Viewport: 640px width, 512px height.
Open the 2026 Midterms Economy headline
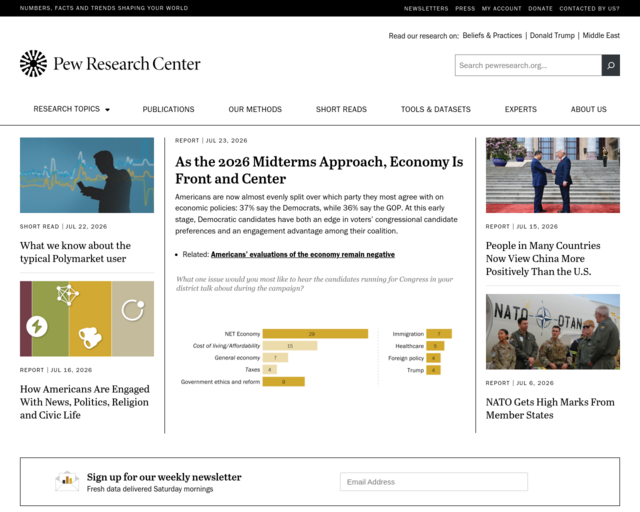click(319, 170)
